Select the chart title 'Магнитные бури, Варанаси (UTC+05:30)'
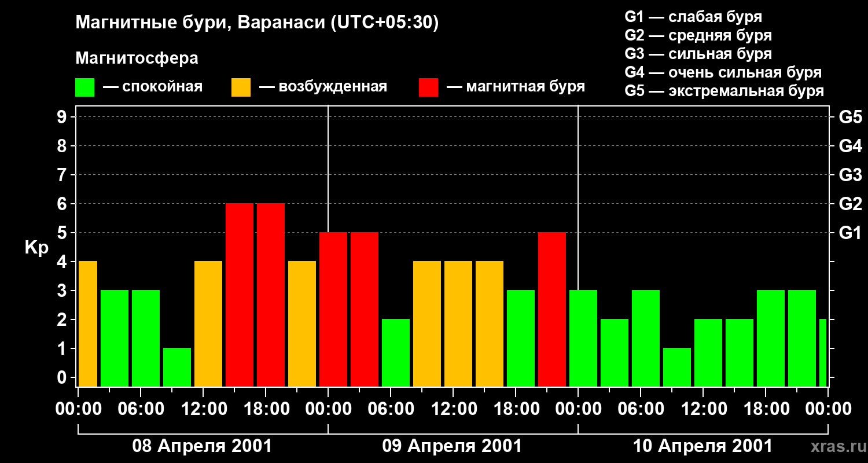This screenshot has height=463, width=868. click(x=257, y=23)
